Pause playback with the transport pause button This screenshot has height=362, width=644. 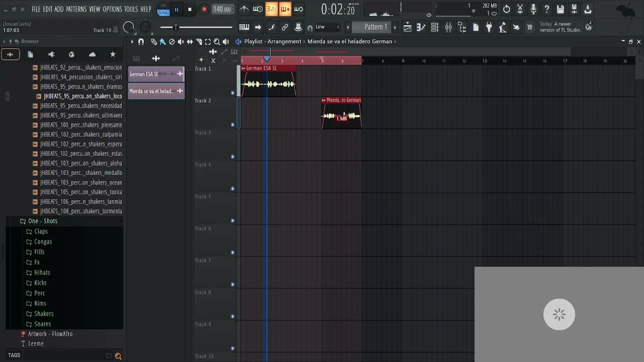pos(177,9)
